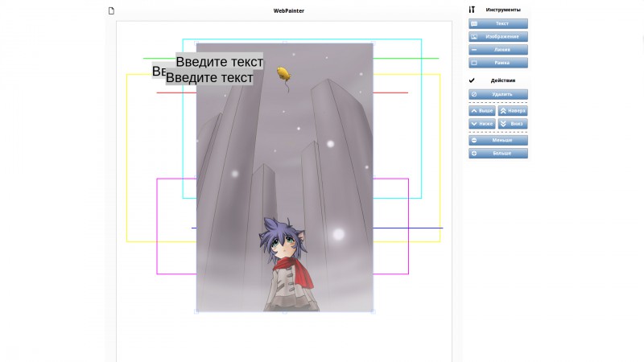The image size is (644, 362).
Task: Click the Инструменты tools header icon
Action: 472,10
